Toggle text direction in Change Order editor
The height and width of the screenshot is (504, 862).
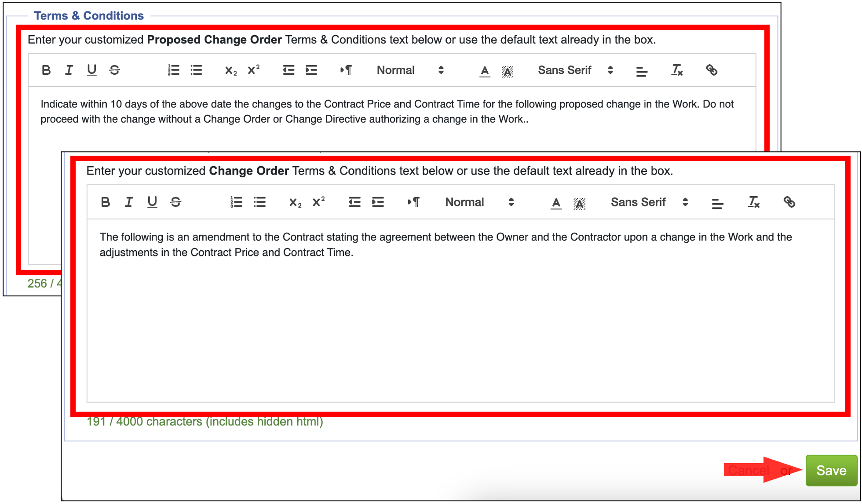413,202
